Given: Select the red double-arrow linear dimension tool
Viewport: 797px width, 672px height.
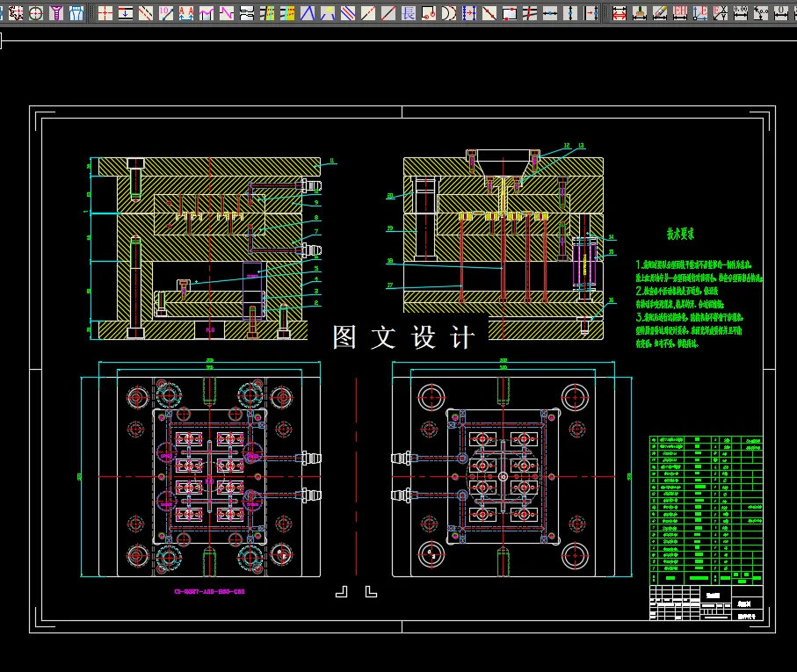Looking at the screenshot, I should (619, 12).
